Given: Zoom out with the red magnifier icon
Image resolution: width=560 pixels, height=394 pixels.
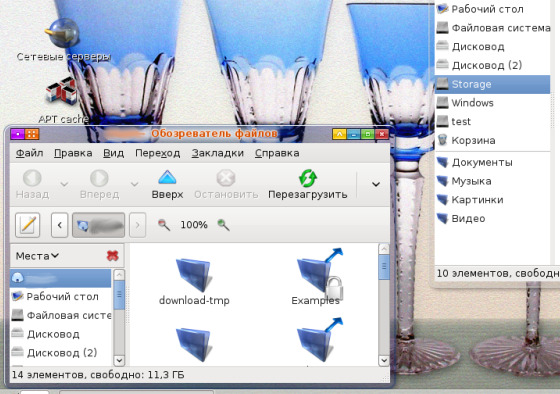Looking at the screenshot, I should click(164, 225).
